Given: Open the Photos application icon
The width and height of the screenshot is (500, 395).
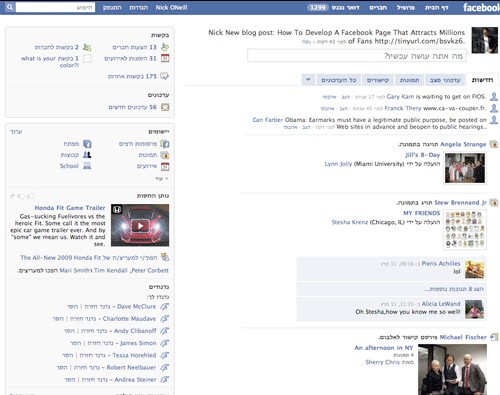Looking at the screenshot, I should pyautogui.click(x=165, y=155).
